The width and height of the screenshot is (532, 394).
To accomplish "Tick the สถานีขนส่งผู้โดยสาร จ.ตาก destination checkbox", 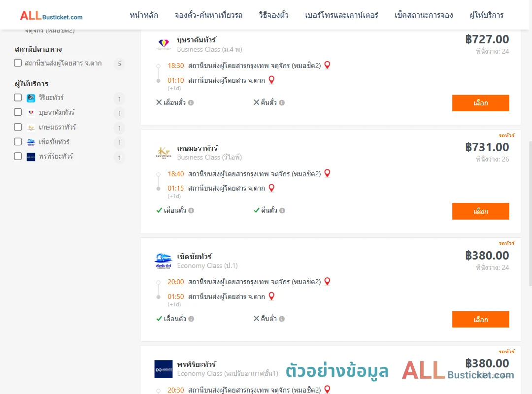I will tap(18, 63).
